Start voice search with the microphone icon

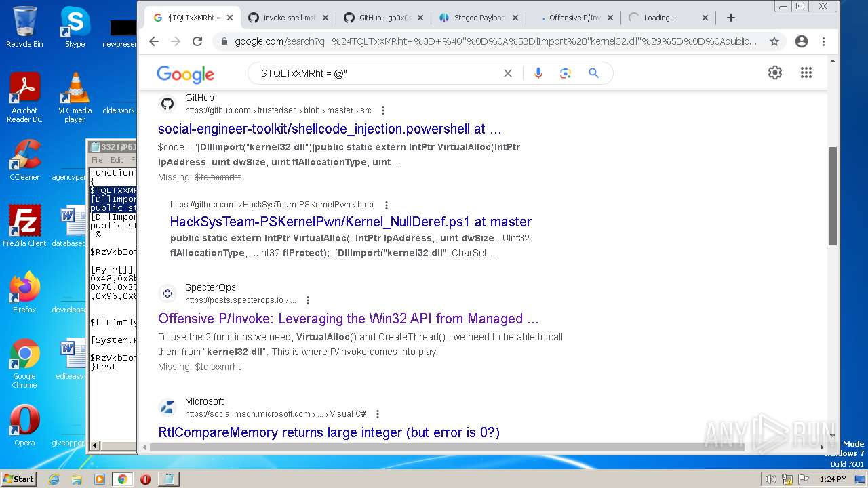tap(538, 73)
